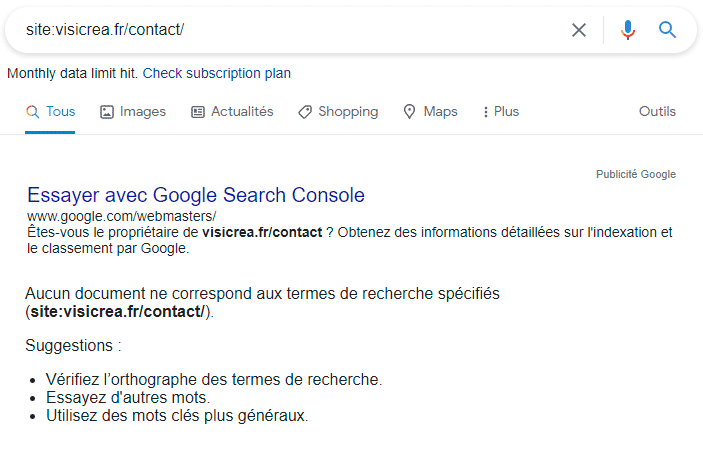Click the www.google.com/webmasters/ URL
The height and width of the screenshot is (472, 703).
122,216
